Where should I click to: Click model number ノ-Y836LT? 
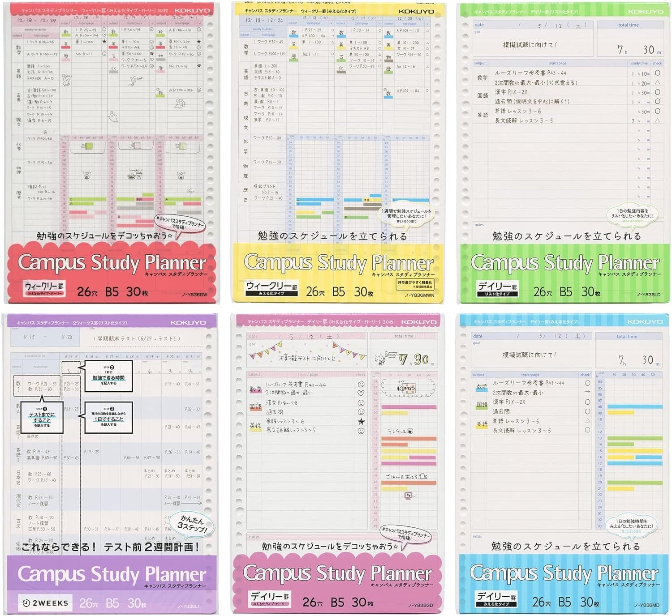tap(188, 606)
